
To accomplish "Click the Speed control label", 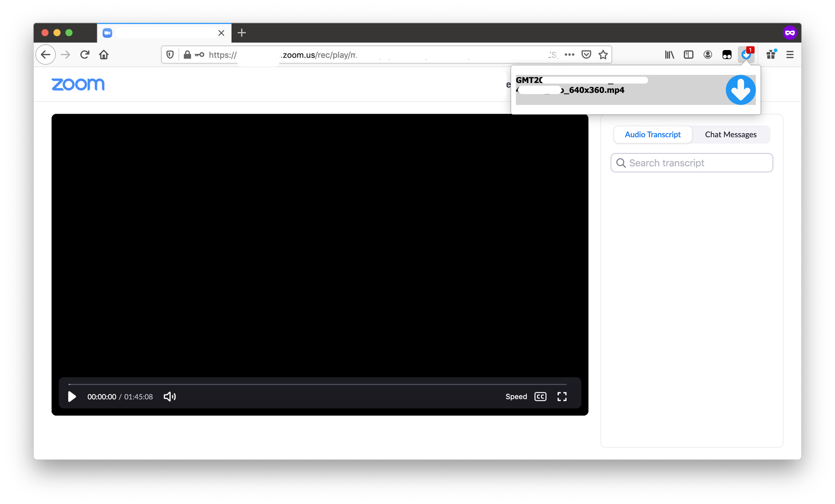I will click(x=515, y=396).
